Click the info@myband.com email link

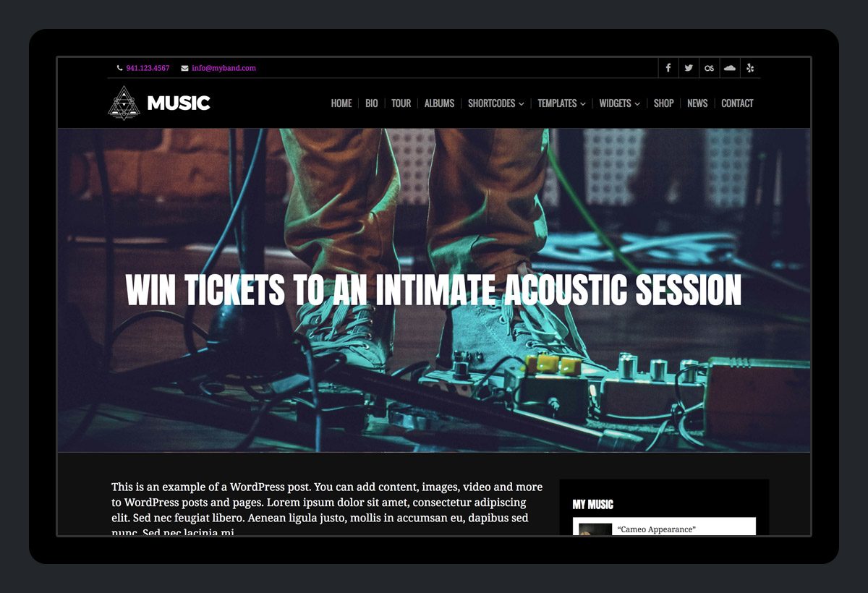click(x=224, y=68)
